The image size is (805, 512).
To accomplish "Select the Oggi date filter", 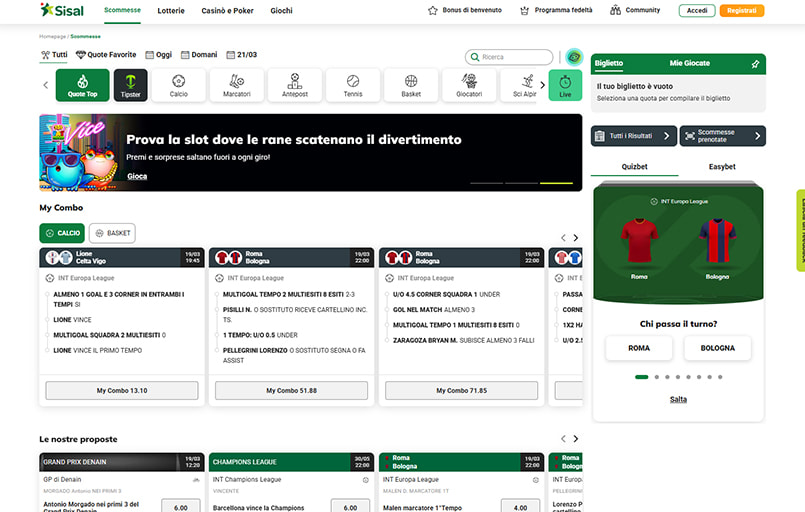I will 158,55.
